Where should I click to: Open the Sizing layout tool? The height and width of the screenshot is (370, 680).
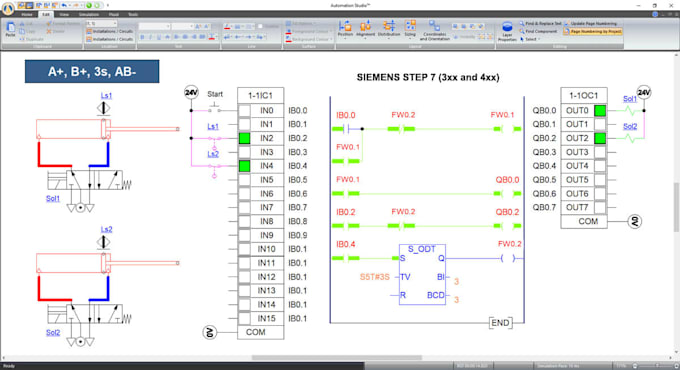[x=410, y=29]
